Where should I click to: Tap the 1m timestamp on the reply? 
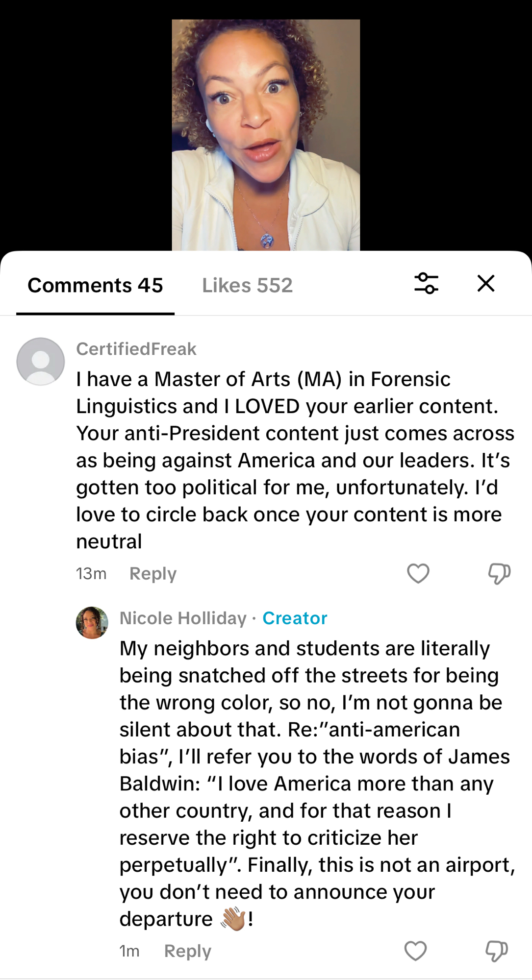129,951
